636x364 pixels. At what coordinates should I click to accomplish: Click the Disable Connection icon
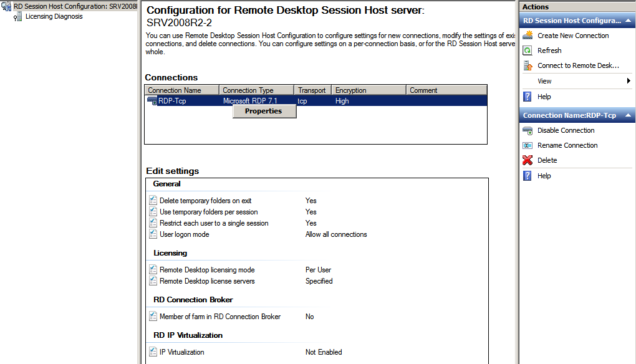point(528,130)
